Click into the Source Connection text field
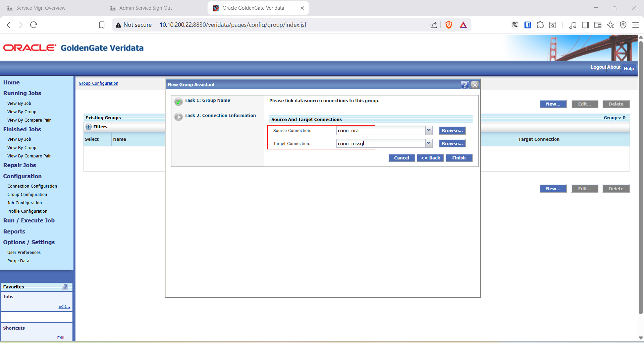This screenshot has width=644, height=343. (x=381, y=131)
